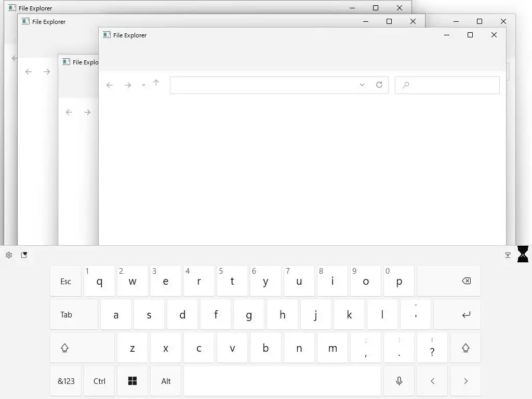Image resolution: width=532 pixels, height=399 pixels.
Task: Toggle the right Shift key
Action: pyautogui.click(x=465, y=348)
